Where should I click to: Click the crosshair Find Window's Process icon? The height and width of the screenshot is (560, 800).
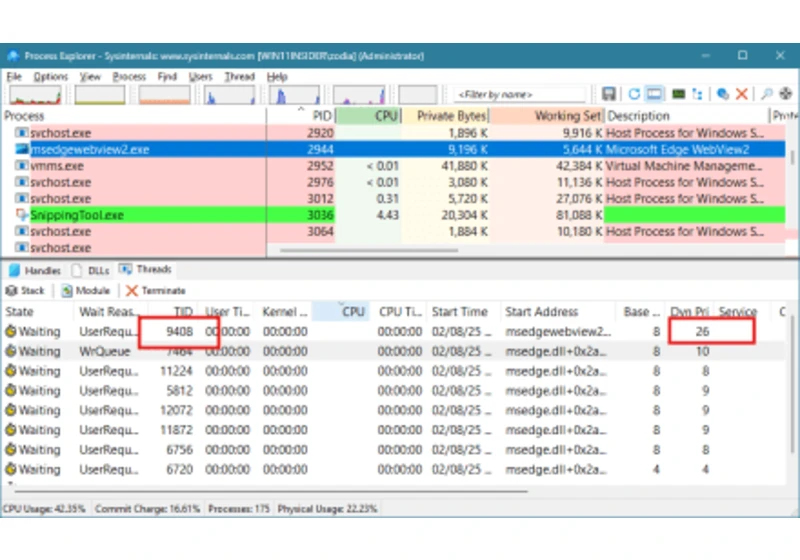pos(786,94)
